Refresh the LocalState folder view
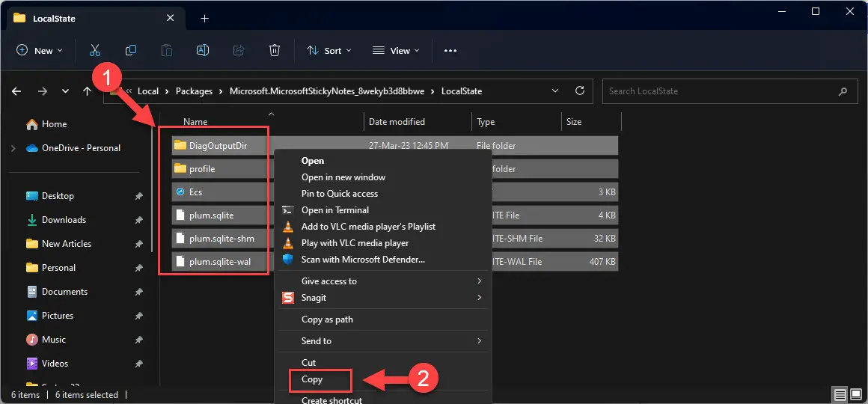The height and width of the screenshot is (404, 868). click(580, 91)
